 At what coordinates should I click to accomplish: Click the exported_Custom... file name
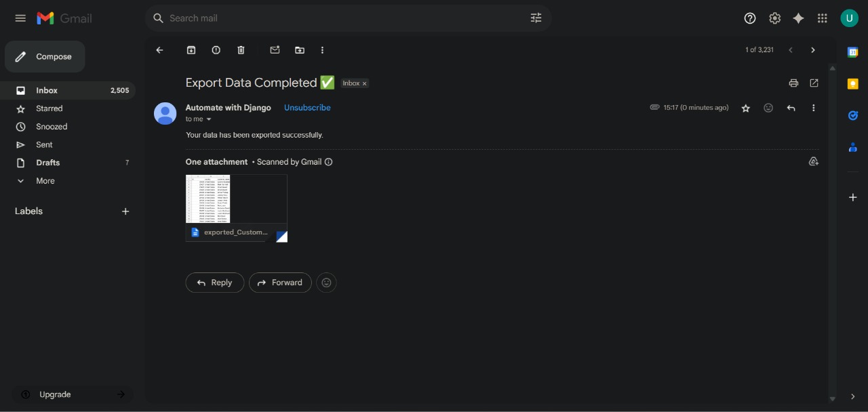coord(236,232)
